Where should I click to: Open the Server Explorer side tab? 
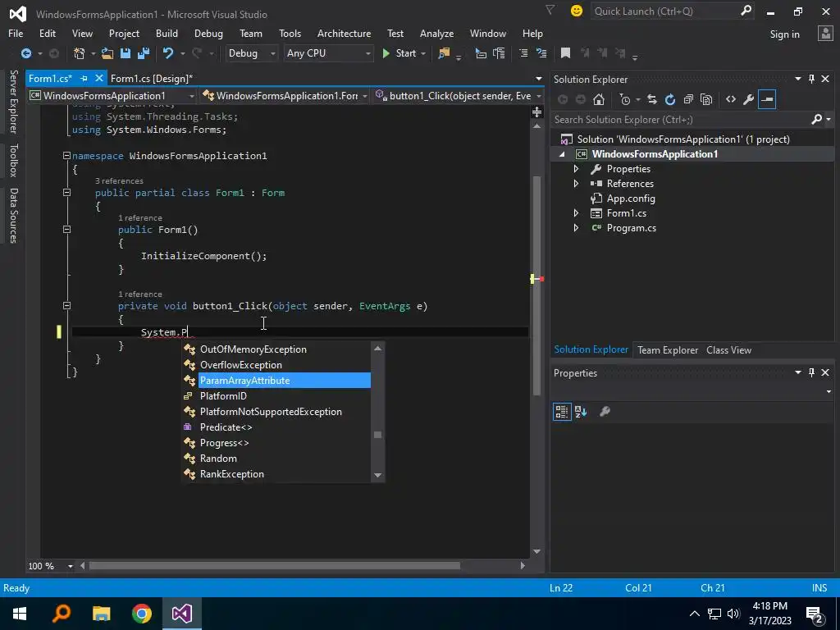tap(13, 101)
